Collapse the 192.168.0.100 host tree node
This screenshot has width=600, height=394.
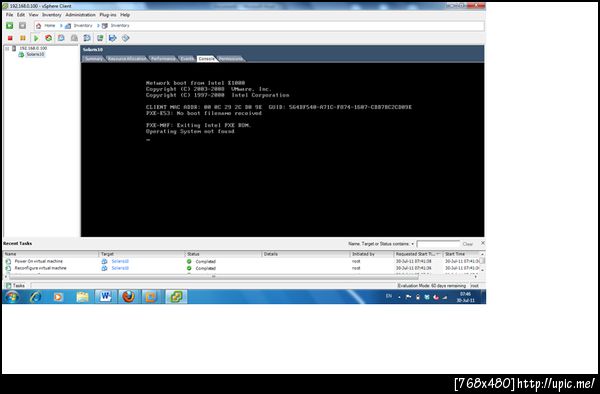tap(7, 48)
